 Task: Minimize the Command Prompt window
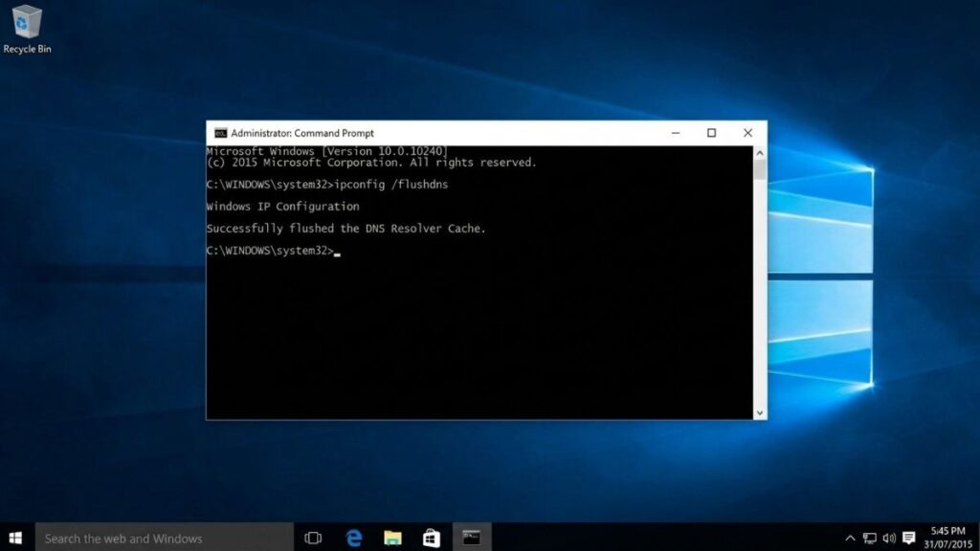676,133
